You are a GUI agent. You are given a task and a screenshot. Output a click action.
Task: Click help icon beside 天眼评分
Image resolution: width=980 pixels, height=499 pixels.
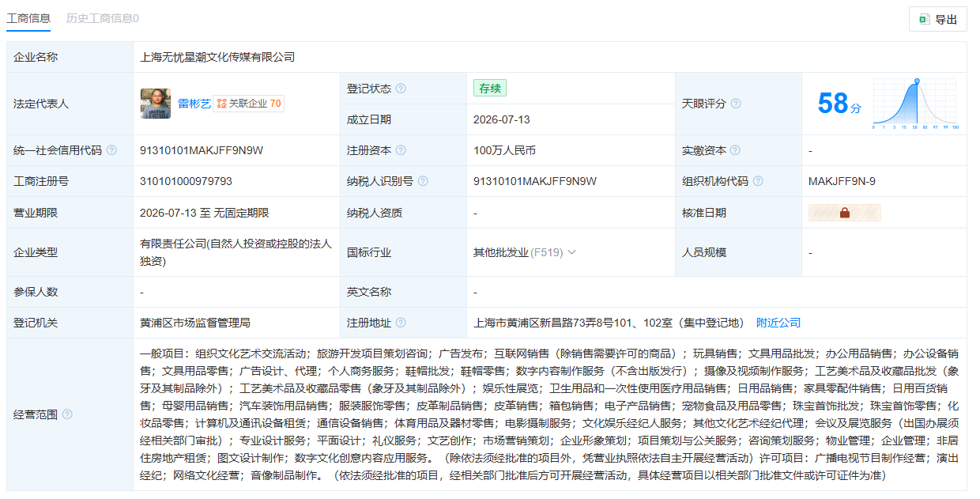tap(736, 104)
